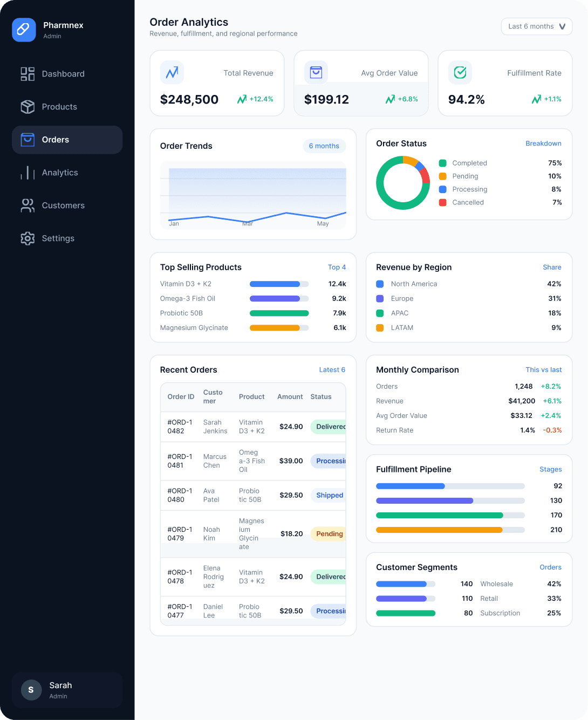Click the $248,500 Total Revenue value
Image resolution: width=588 pixels, height=720 pixels.
189,100
